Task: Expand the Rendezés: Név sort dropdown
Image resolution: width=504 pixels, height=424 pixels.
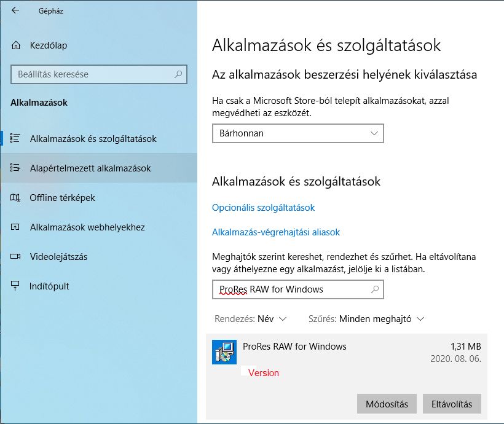Action: coord(251,319)
